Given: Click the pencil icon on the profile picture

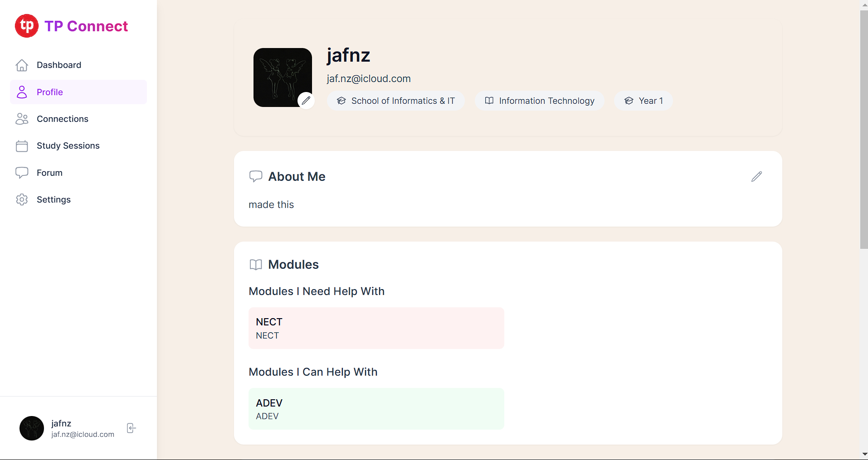Looking at the screenshot, I should (306, 100).
